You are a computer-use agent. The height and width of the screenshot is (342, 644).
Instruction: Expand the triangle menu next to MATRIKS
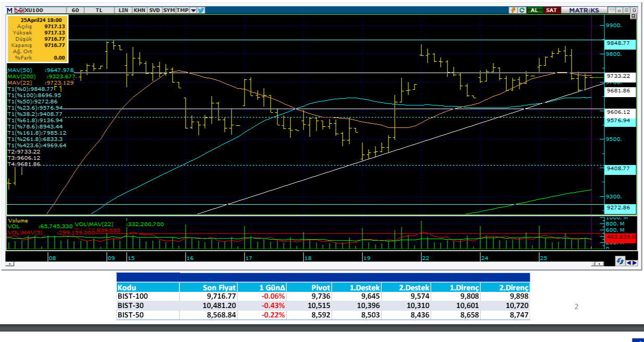[x=612, y=10]
